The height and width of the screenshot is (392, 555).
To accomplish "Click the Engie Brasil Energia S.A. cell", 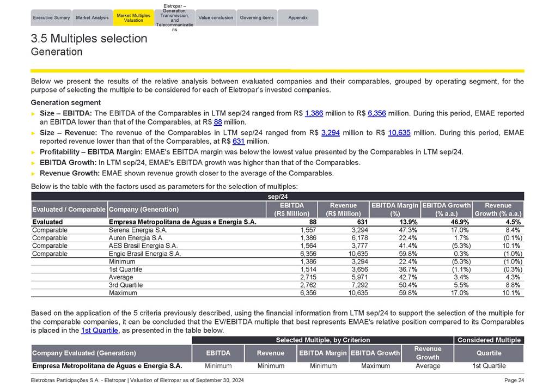I will tap(144, 254).
